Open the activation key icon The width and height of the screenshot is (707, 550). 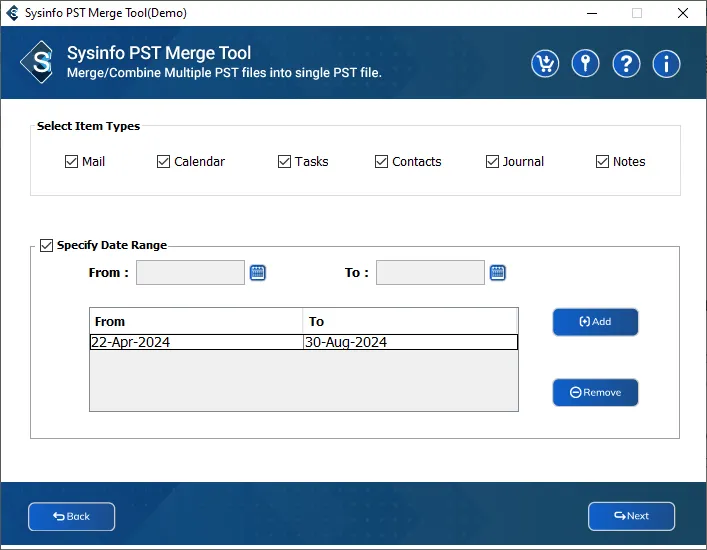585,64
